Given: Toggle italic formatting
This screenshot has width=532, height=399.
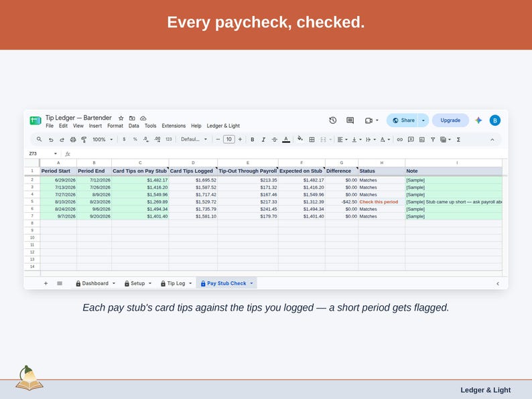Looking at the screenshot, I should point(263,140).
